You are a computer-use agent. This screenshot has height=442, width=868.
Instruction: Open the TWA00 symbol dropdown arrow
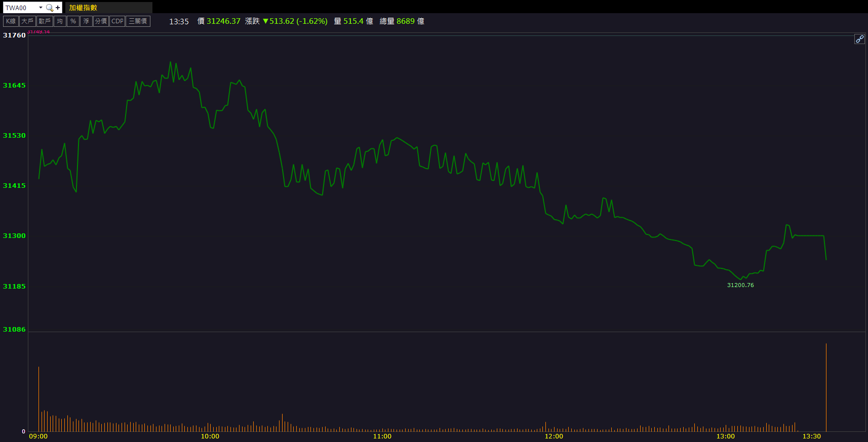coord(41,8)
